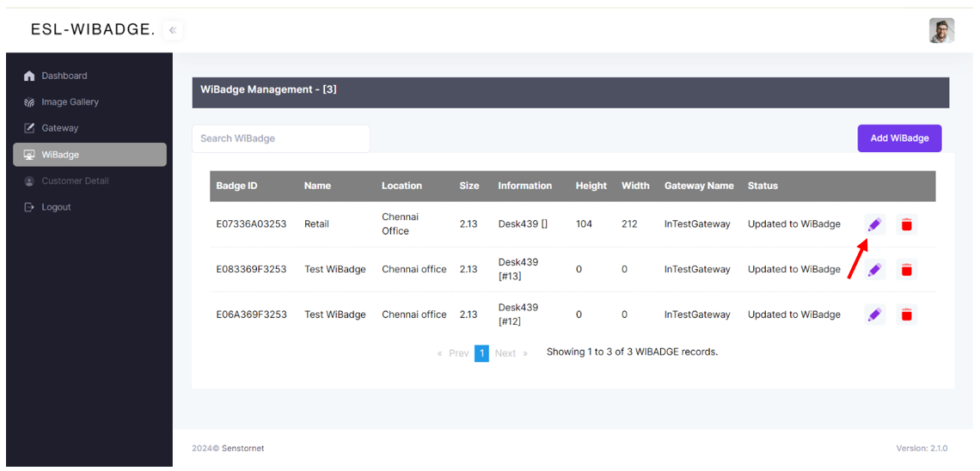980x471 pixels.
Task: Edit badge E06A369F3253 with pencil icon
Action: (874, 315)
